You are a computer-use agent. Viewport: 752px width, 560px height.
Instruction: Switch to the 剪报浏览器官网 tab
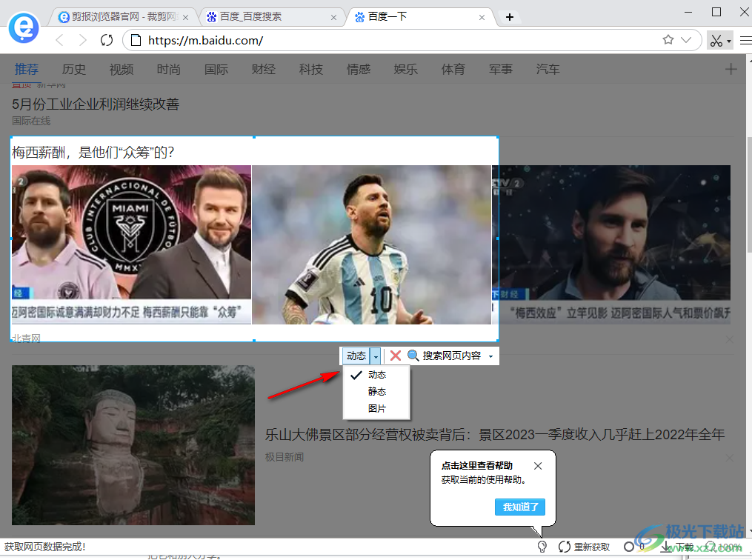point(124,17)
